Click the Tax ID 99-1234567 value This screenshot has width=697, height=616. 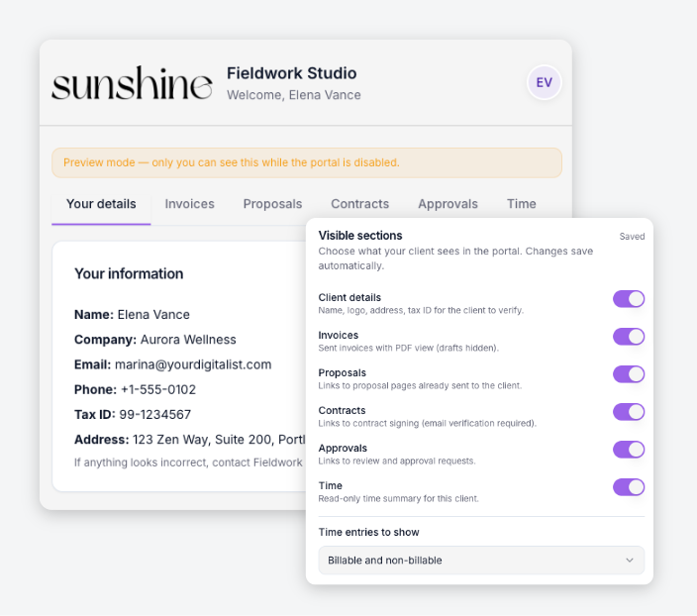[x=155, y=415]
